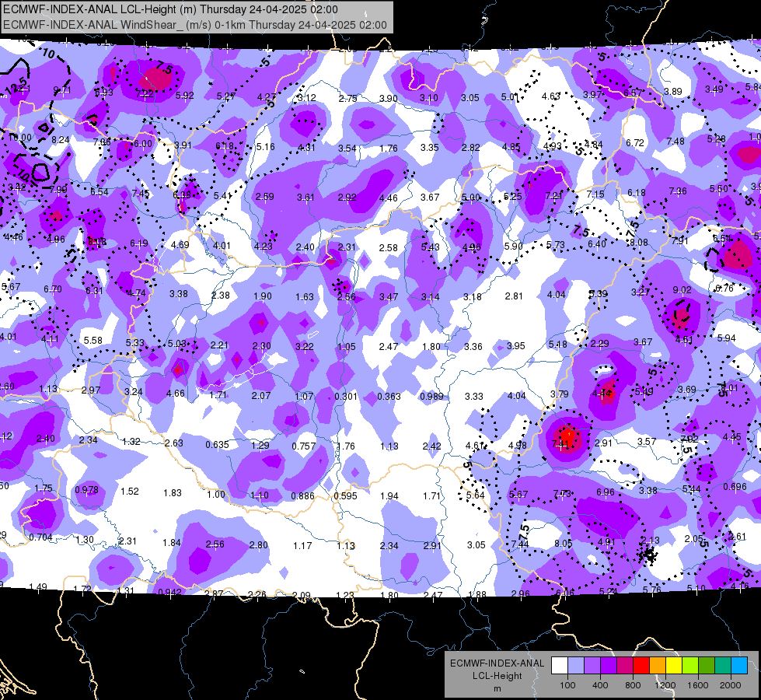Screen dimensions: 761x700
Task: Click the WindShear 0-1km title line
Action: coord(195,25)
